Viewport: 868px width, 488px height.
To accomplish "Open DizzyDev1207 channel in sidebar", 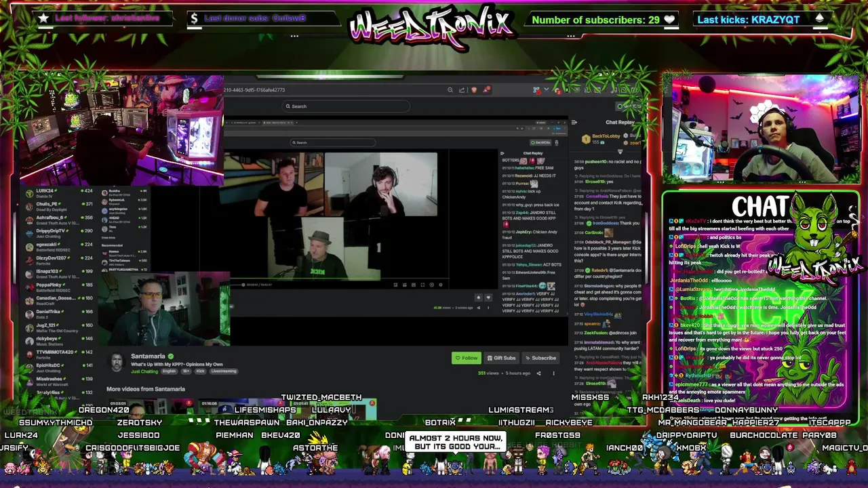I will click(x=58, y=260).
